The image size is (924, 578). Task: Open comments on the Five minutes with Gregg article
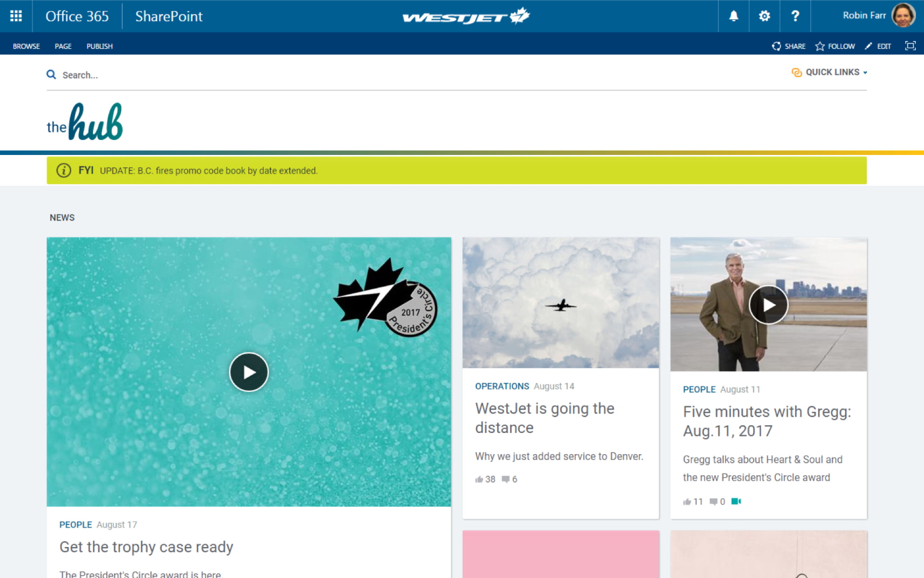click(714, 502)
